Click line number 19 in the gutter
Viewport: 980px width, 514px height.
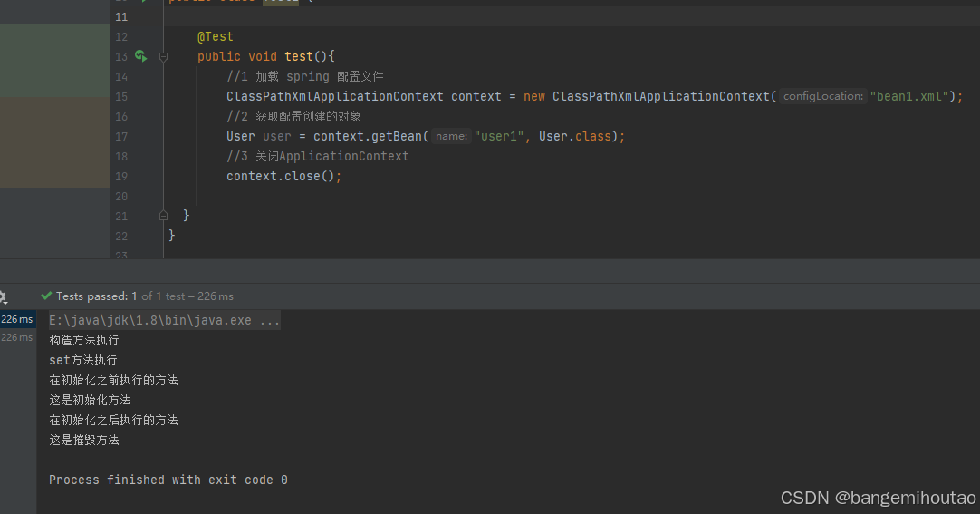121,177
